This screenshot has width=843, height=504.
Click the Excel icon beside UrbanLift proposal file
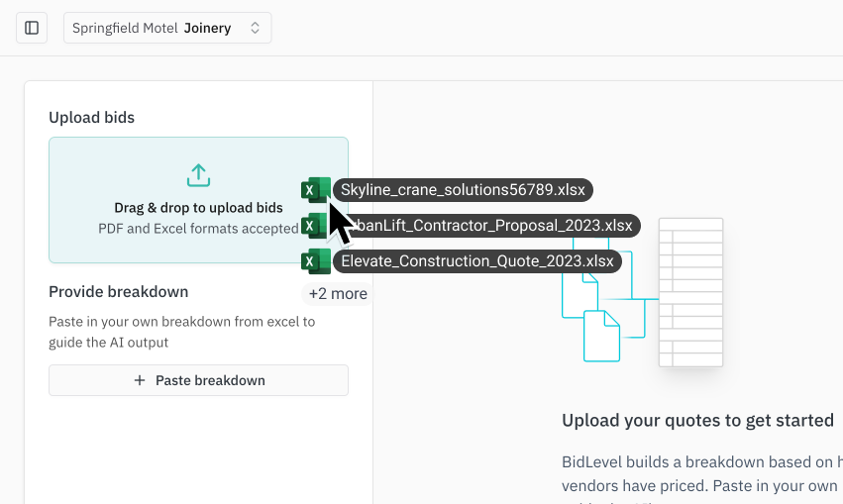[x=313, y=227]
